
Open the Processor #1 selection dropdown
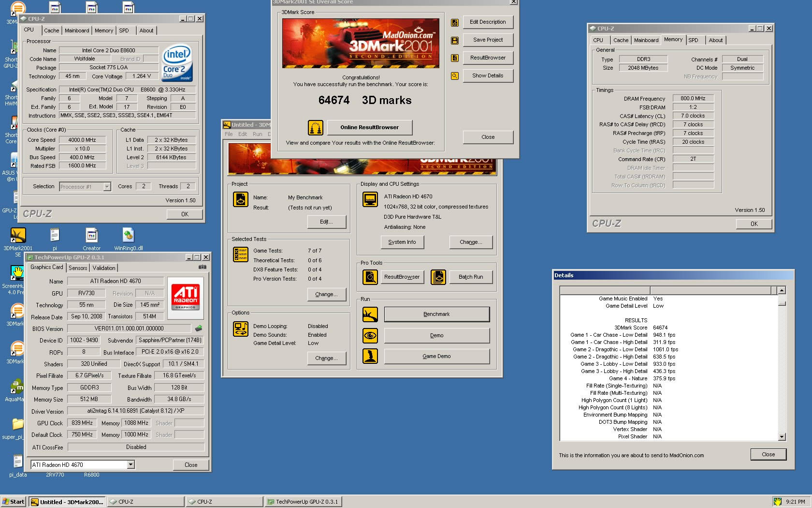[107, 187]
